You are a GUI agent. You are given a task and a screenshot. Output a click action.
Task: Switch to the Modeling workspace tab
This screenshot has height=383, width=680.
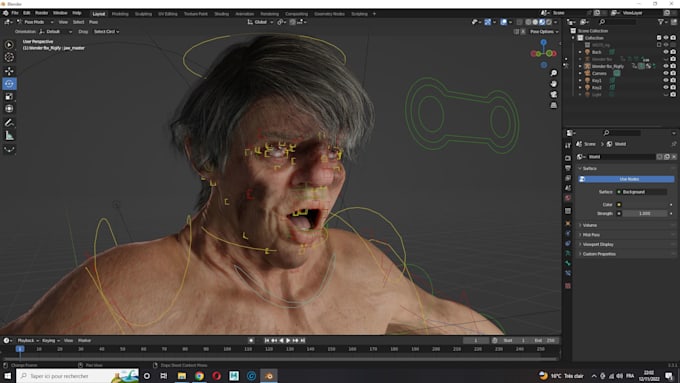[x=120, y=14]
